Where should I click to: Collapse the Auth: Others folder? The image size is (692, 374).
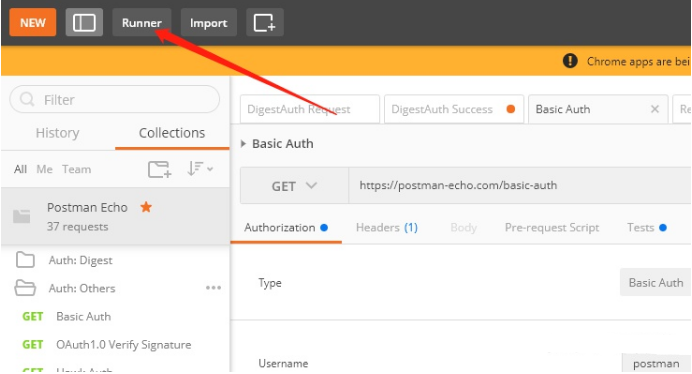(x=82, y=288)
